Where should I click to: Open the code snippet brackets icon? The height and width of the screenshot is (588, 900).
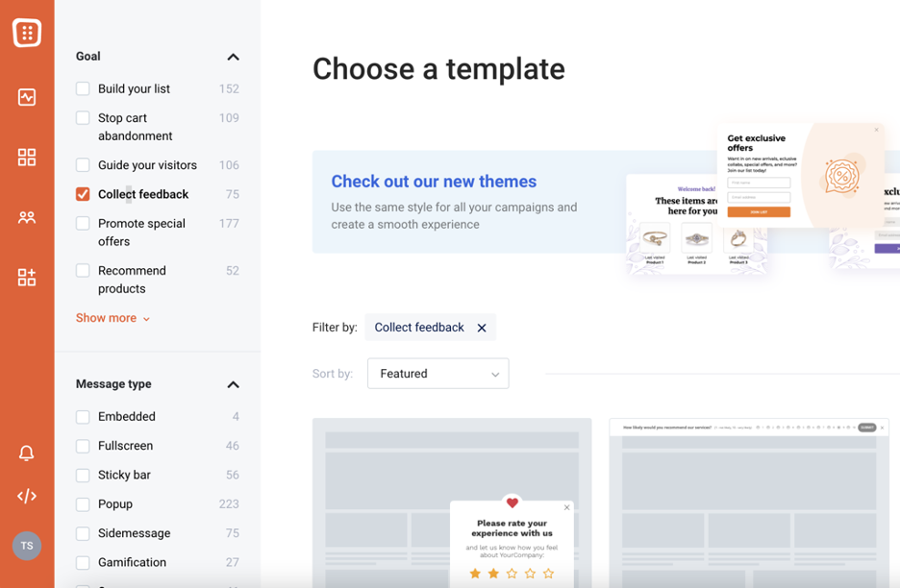[26, 496]
